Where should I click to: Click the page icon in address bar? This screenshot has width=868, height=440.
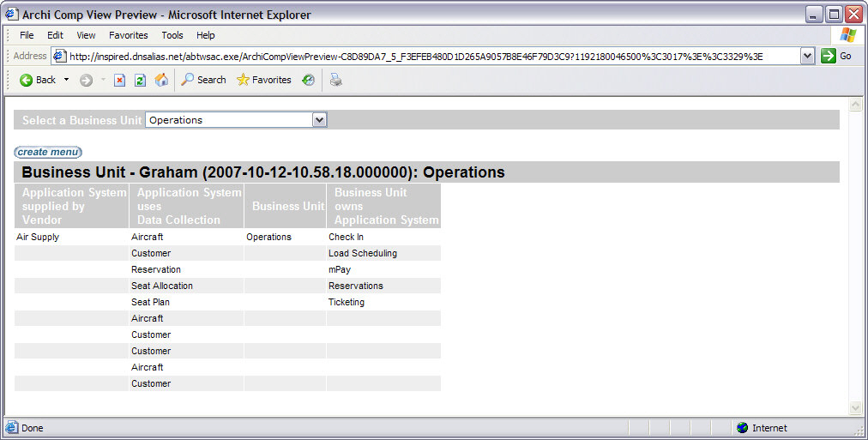[x=60, y=56]
